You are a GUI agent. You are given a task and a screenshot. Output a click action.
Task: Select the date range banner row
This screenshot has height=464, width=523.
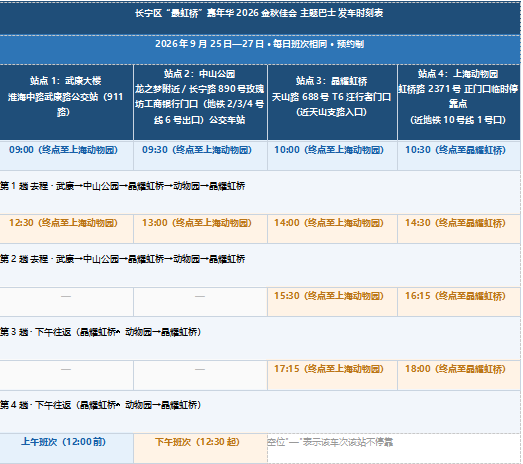260,50
